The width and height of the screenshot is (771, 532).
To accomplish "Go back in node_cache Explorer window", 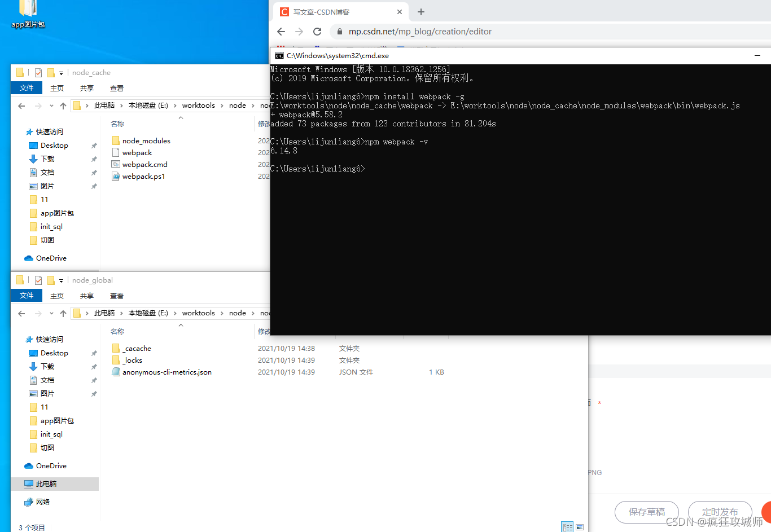I will point(21,106).
